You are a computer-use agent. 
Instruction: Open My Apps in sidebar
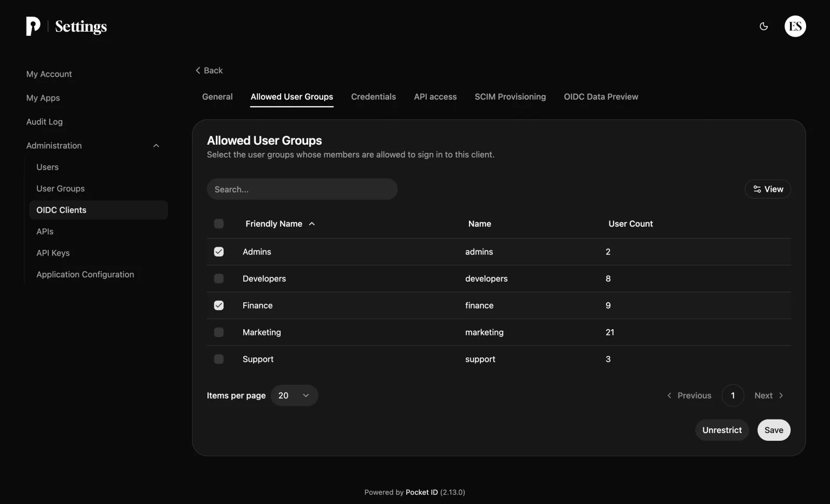[x=43, y=98]
